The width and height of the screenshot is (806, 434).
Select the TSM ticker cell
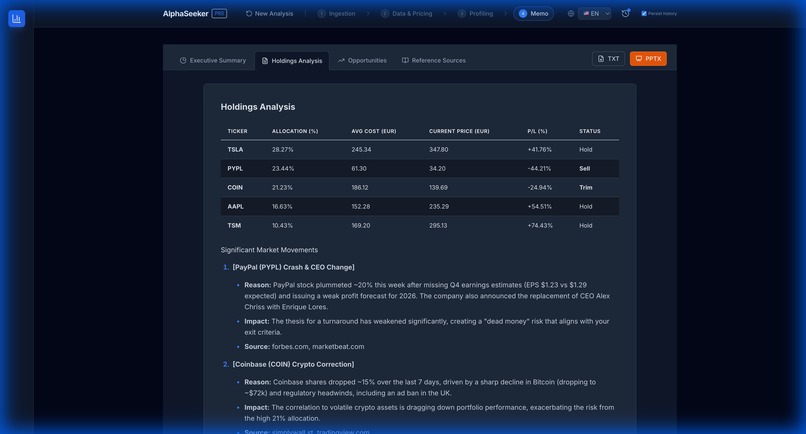(234, 226)
